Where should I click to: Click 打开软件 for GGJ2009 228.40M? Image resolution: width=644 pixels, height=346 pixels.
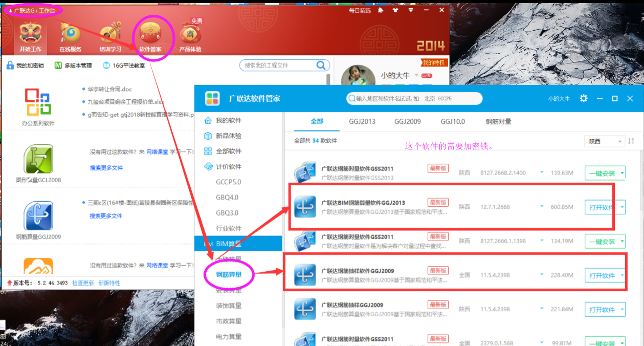coord(602,275)
